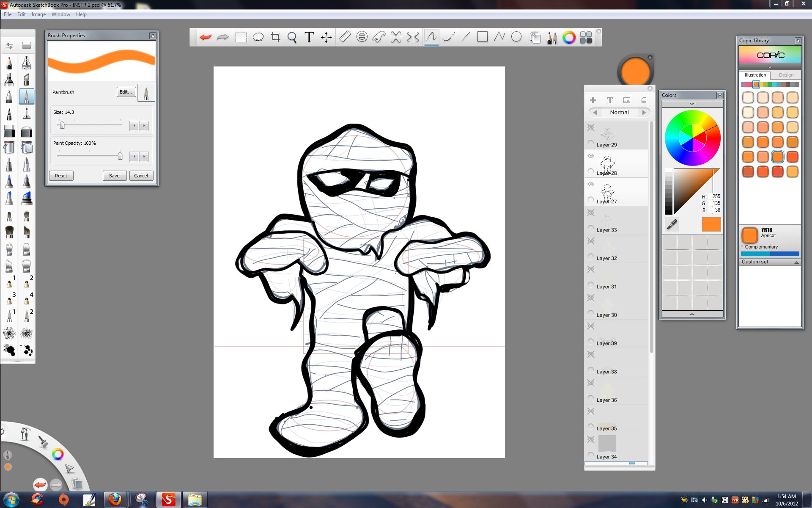Add a text layer in Layers panel

pyautogui.click(x=610, y=100)
